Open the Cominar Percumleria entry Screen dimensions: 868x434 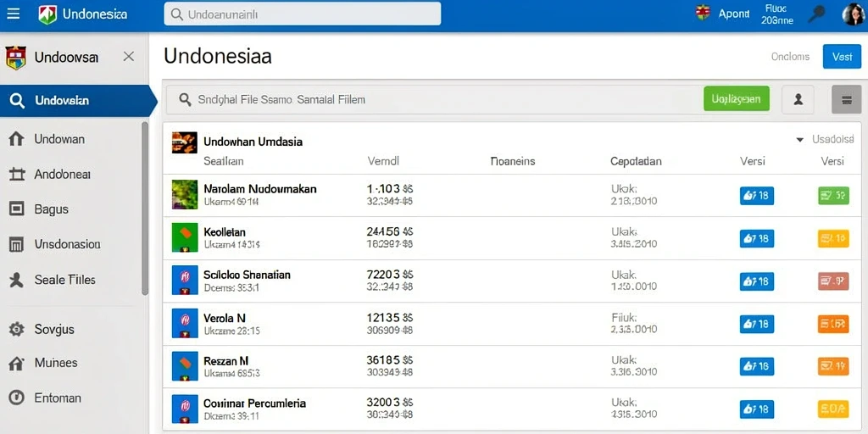(254, 403)
